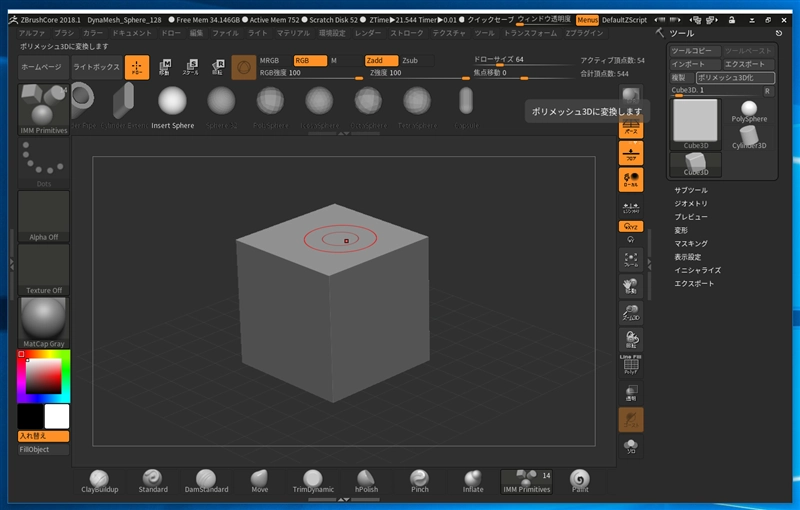800x510 pixels.
Task: Select the Move (M) gizmo tool
Action: point(164,67)
